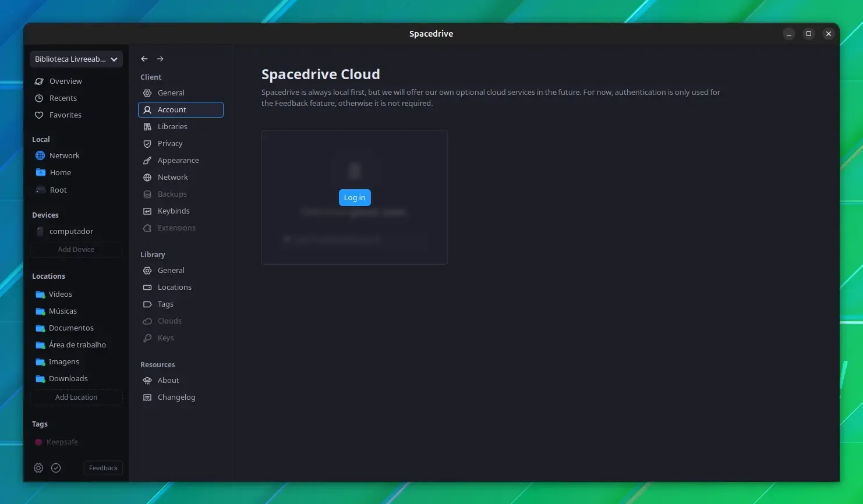Click the Add Location button

[76, 397]
